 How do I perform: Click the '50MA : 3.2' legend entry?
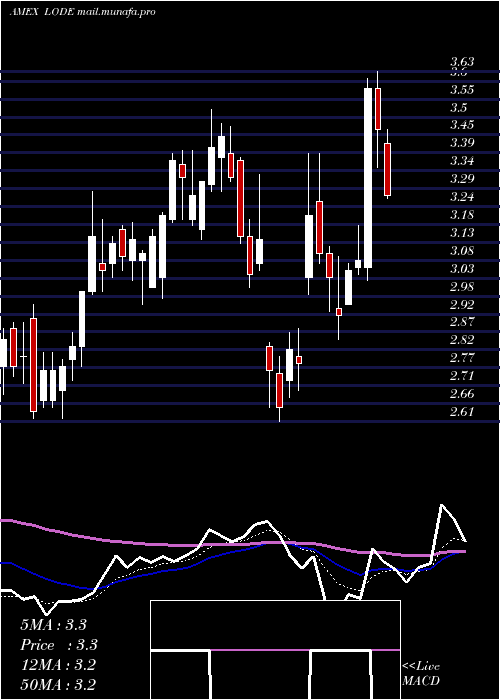(x=58, y=684)
